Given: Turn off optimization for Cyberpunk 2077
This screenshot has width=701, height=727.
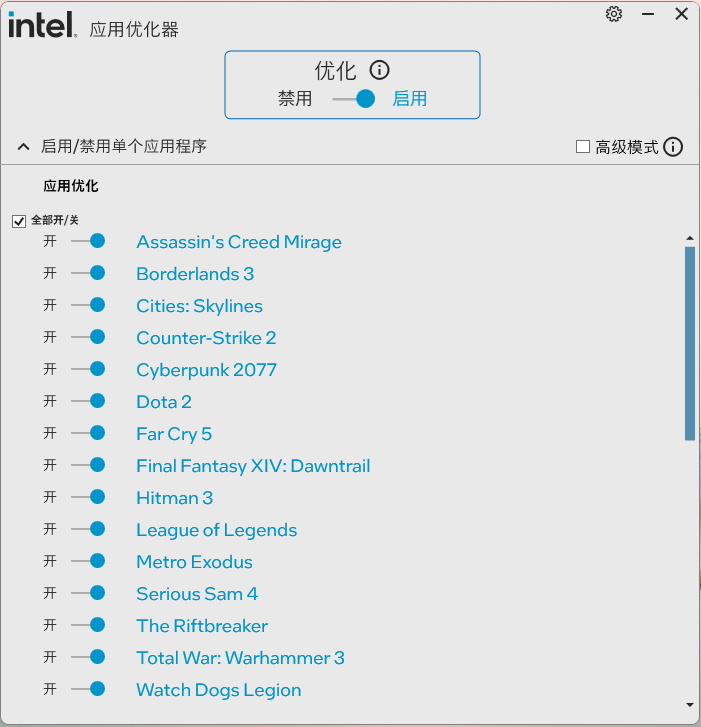Looking at the screenshot, I should click(88, 369).
